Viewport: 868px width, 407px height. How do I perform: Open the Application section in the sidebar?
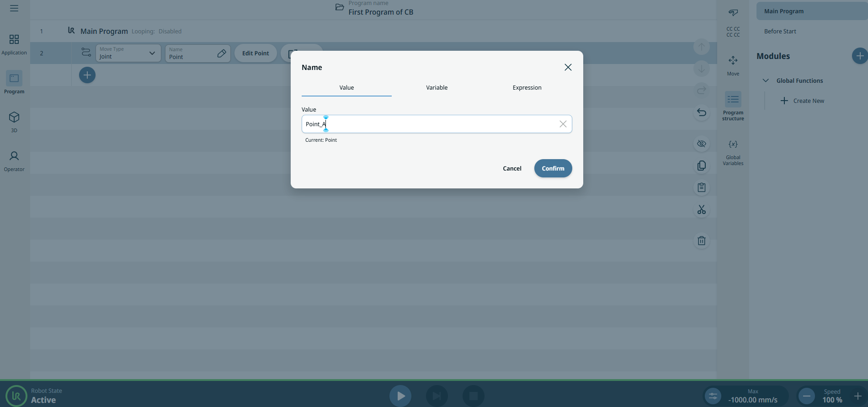tap(14, 44)
